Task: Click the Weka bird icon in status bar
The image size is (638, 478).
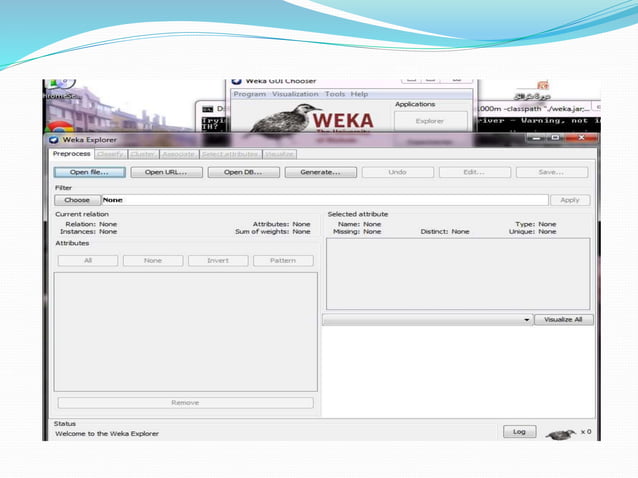Action: pos(561,434)
